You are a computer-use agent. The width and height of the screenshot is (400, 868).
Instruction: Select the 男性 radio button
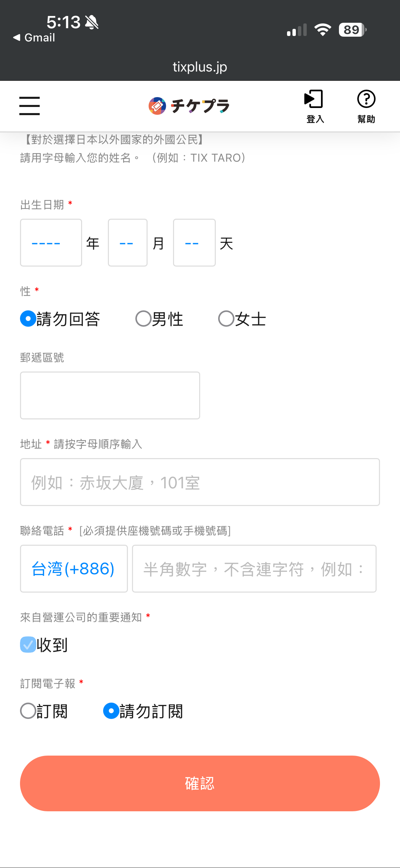(x=144, y=319)
